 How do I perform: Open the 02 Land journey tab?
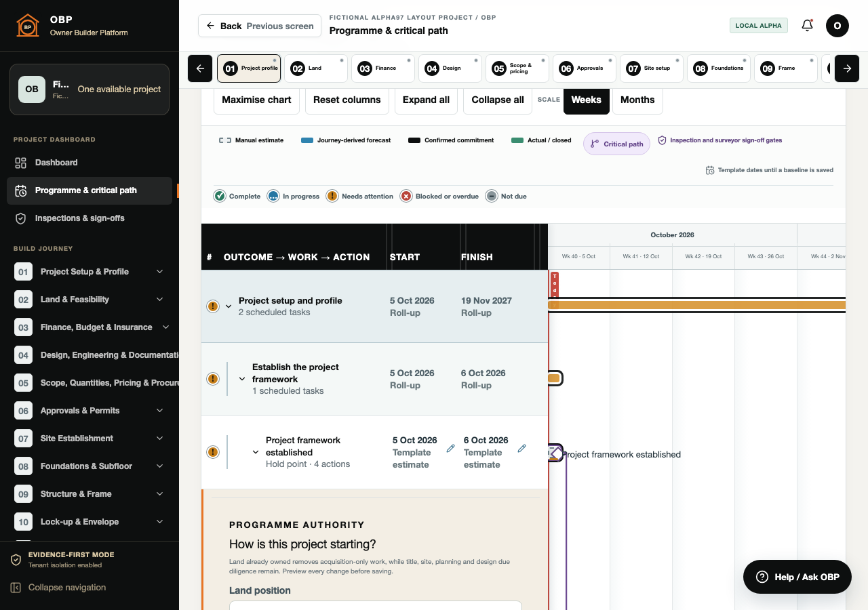coord(315,68)
